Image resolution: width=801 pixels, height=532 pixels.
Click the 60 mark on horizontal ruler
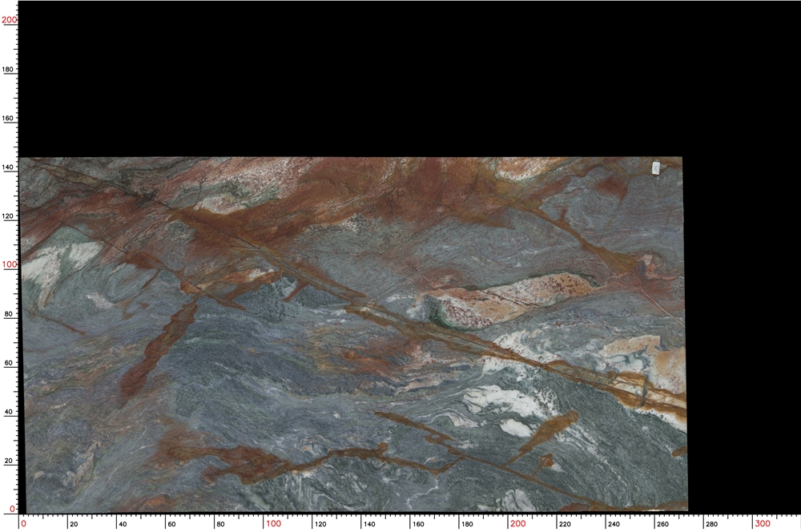[x=171, y=525]
